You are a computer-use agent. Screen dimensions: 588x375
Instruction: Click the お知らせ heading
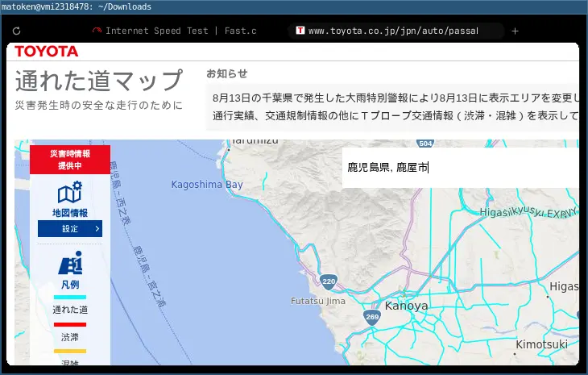227,73
